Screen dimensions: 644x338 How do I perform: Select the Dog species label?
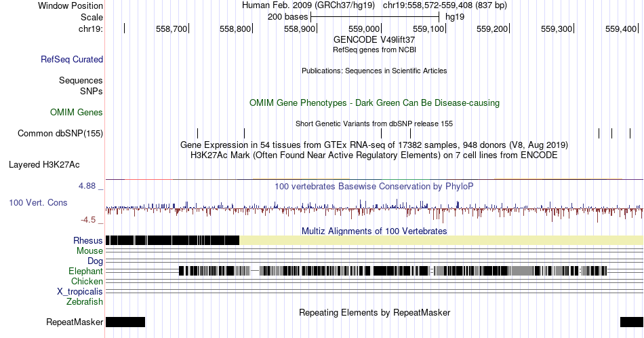pyautogui.click(x=95, y=261)
